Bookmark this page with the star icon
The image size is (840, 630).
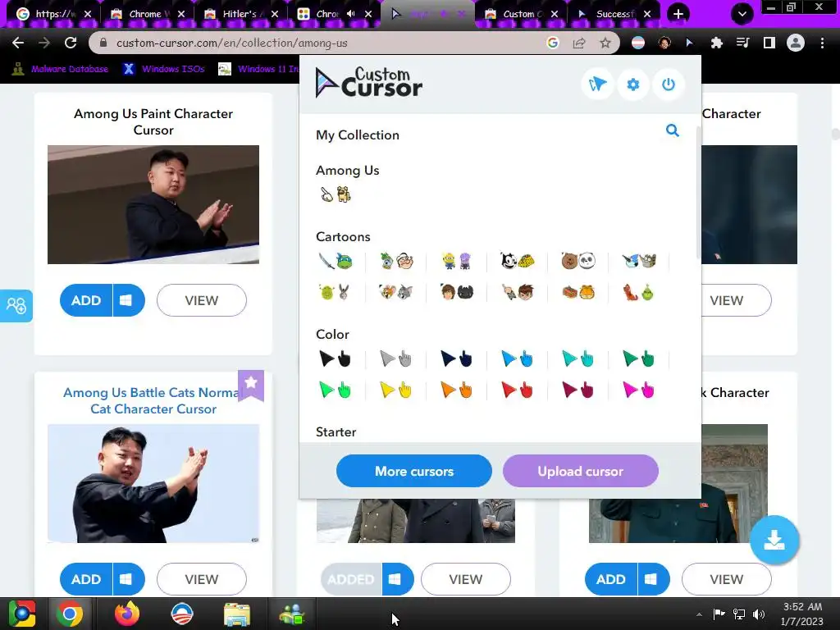click(605, 43)
